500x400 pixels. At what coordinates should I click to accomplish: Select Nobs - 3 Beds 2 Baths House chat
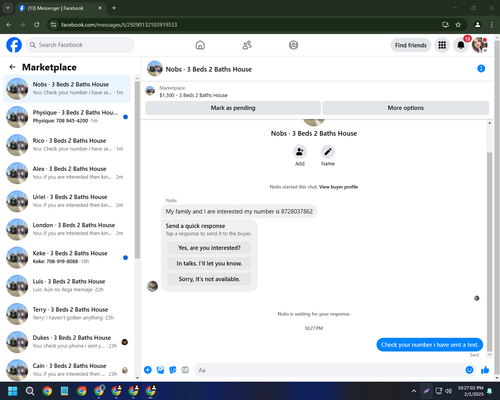click(67, 89)
